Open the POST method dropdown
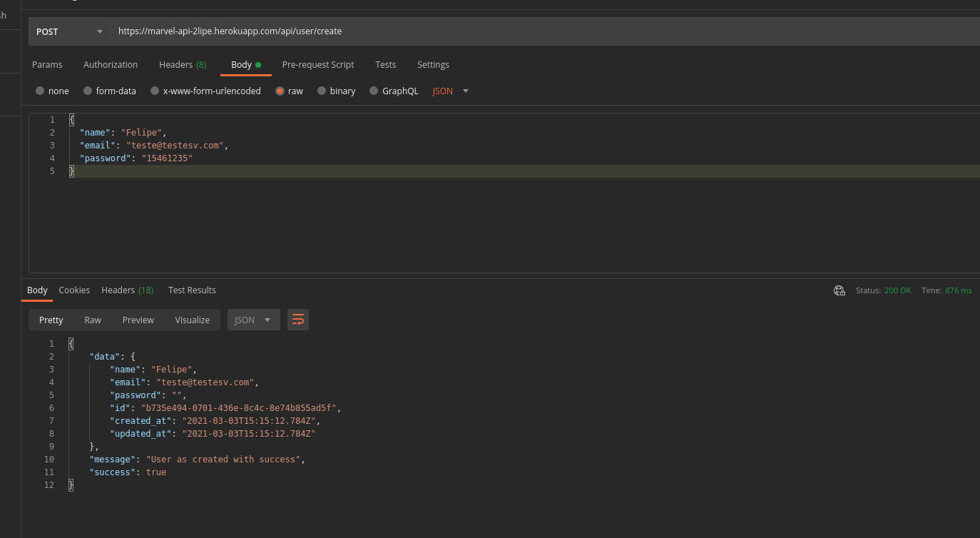This screenshot has height=538, width=980. point(69,31)
